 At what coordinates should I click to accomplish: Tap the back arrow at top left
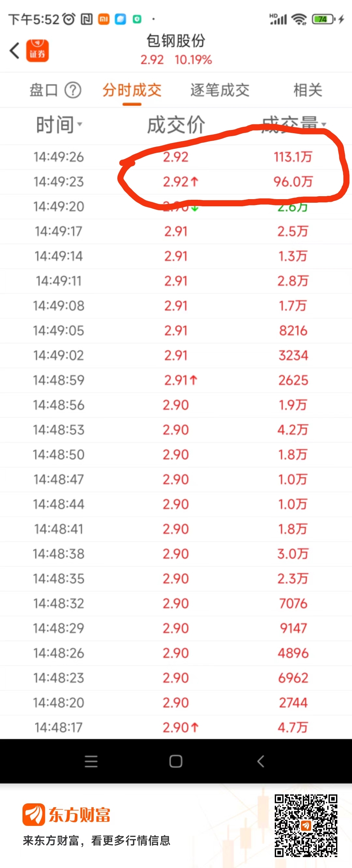click(14, 51)
